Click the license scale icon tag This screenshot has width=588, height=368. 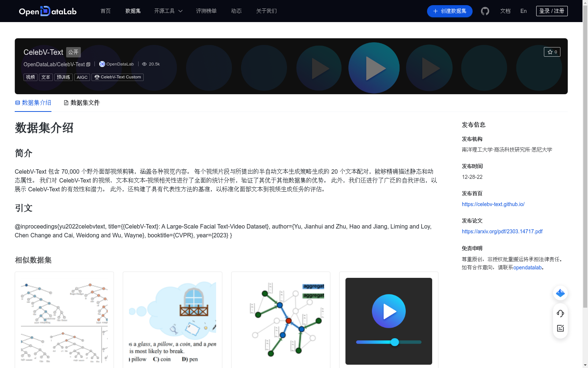(97, 77)
